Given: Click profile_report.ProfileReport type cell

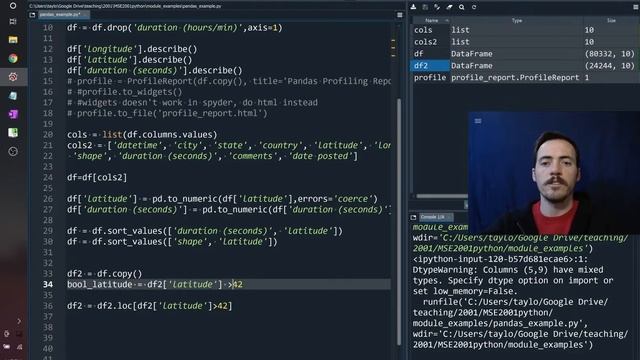Looking at the screenshot, I should 515,77.
